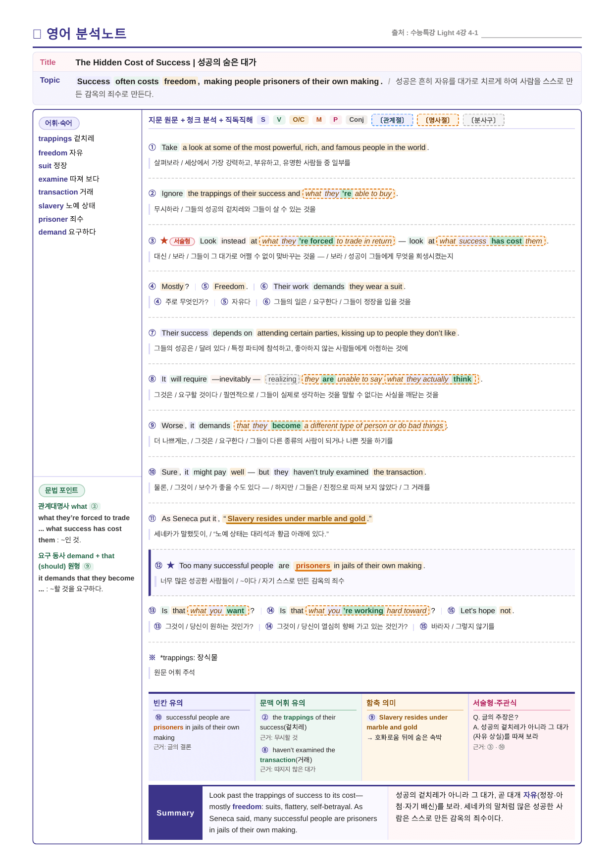Screen dimensions: 614x868
Task: Click the square checkbox icon before 영어 분석노트
Action: coord(37,34)
